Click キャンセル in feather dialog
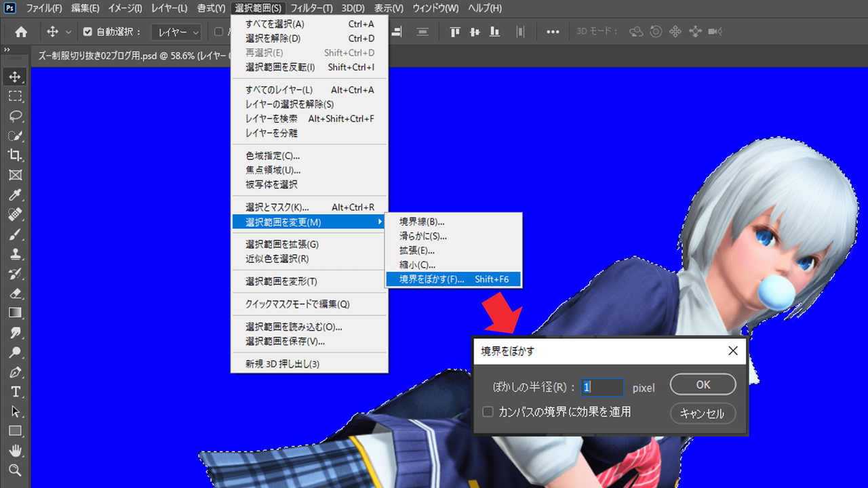 (x=703, y=413)
